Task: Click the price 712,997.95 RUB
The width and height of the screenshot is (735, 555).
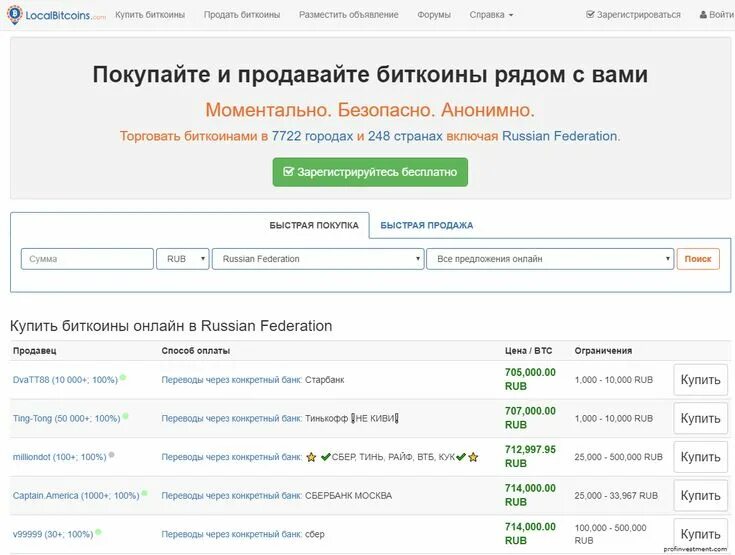Action: [x=530, y=456]
